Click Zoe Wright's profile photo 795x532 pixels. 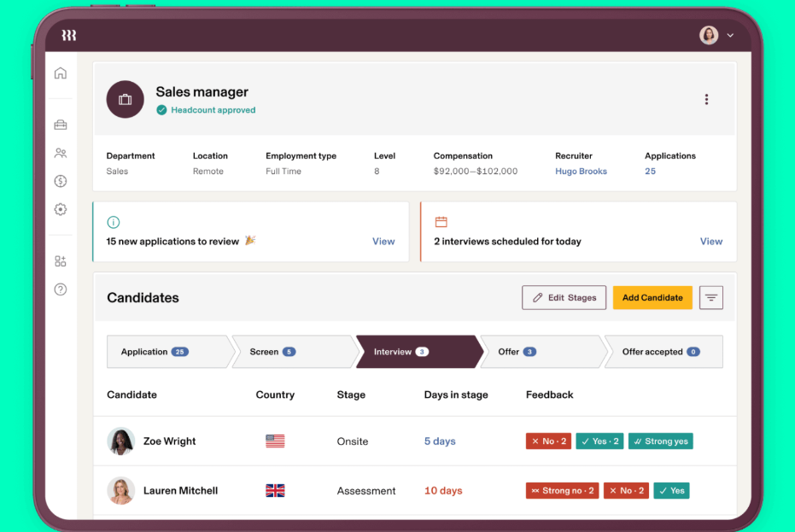click(x=120, y=441)
